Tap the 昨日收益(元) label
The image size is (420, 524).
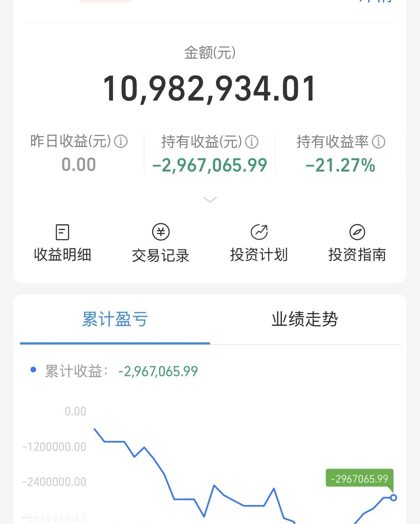click(71, 141)
